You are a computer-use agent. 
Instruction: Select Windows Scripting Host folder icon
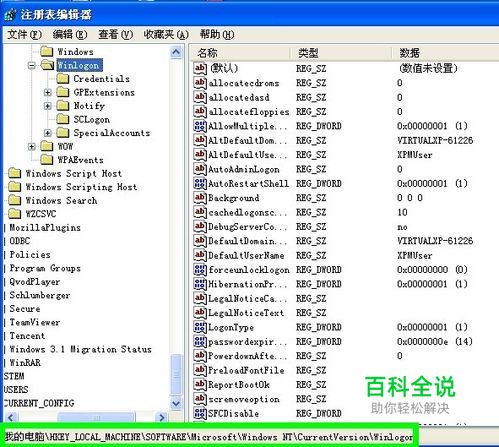(x=14, y=187)
